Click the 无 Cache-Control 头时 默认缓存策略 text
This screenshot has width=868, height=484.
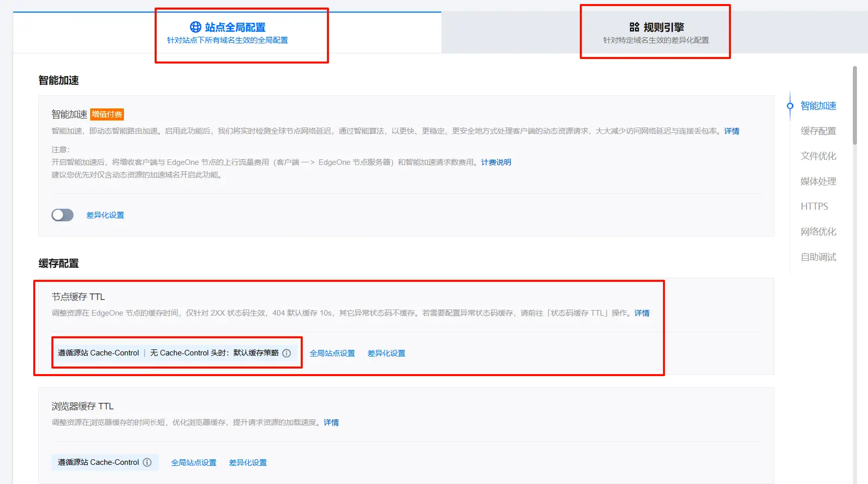(x=214, y=353)
